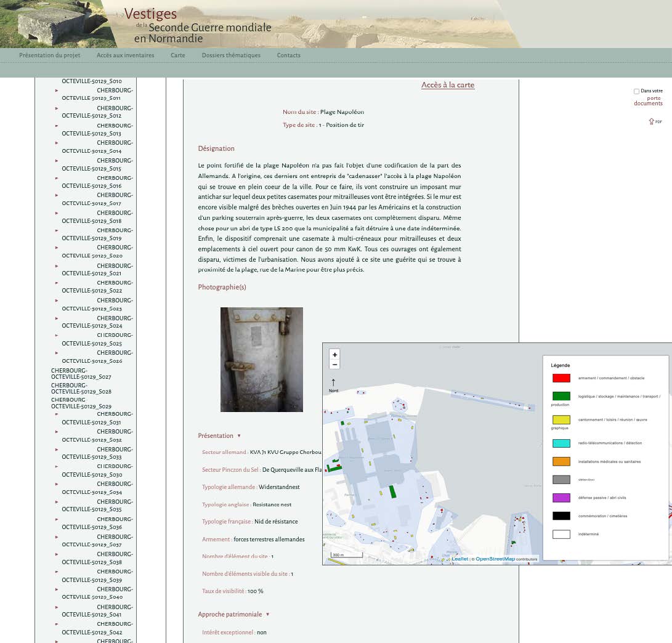The image size is (672, 643).
Task: Click arrow bullet beside CHERBOURG-OCTEVILLE-50129_S011
Action: pos(57,91)
